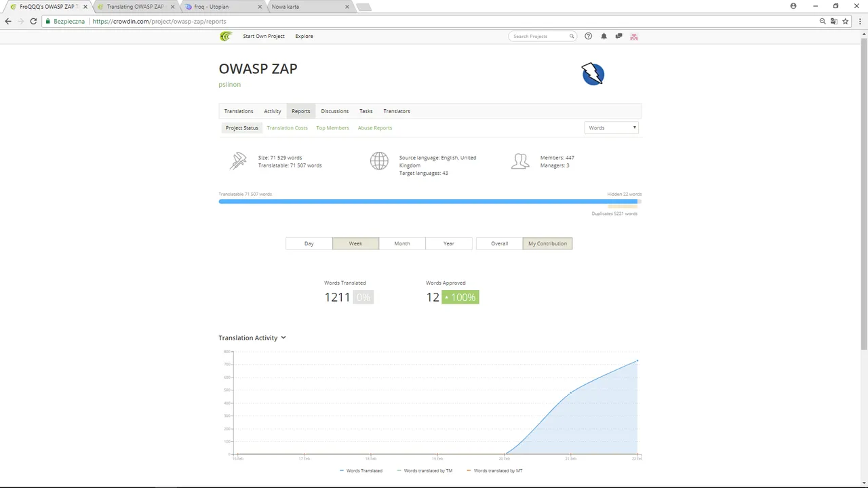Close the froq - Utopian tab
The height and width of the screenshot is (488, 868).
coord(260,7)
